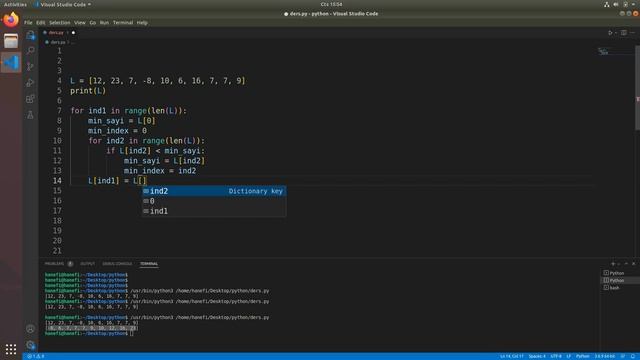
Task: Switch to the OUTPUT panel tab
Action: pos(87,264)
